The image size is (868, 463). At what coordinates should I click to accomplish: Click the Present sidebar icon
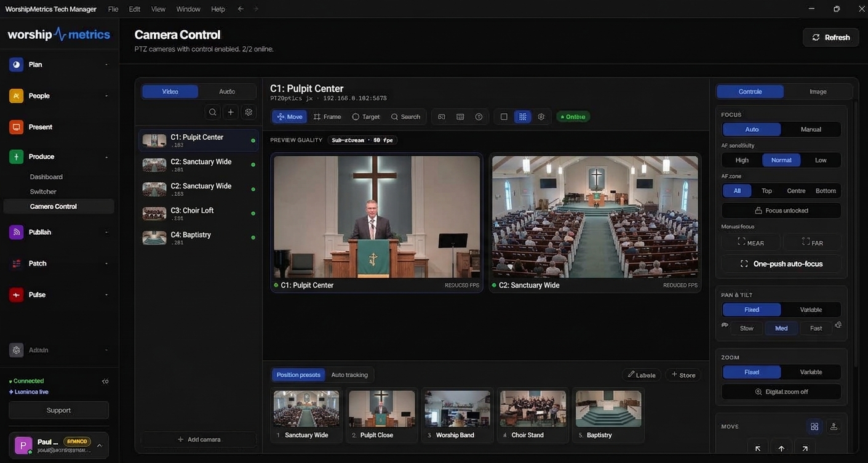tap(17, 127)
